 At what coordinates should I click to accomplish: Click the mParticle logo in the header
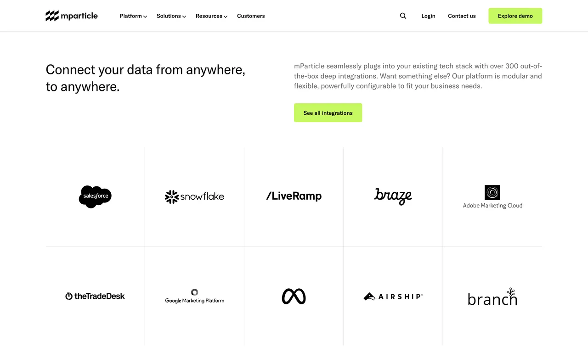71,16
